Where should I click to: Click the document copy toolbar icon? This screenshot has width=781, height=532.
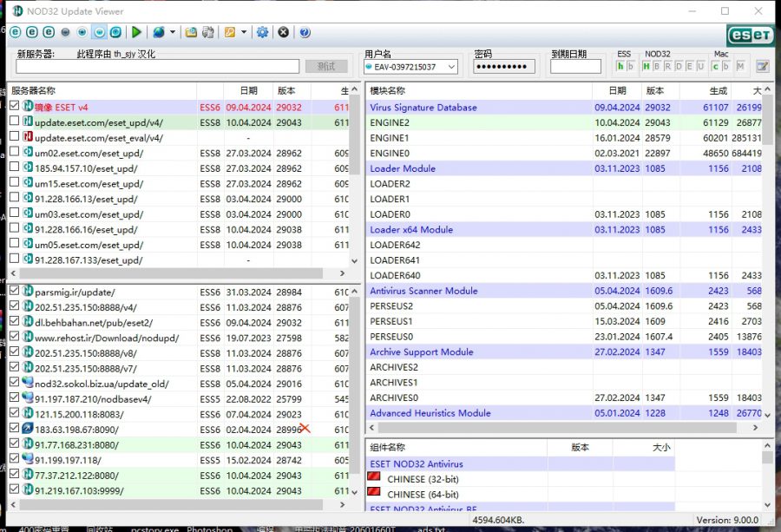(x=207, y=32)
